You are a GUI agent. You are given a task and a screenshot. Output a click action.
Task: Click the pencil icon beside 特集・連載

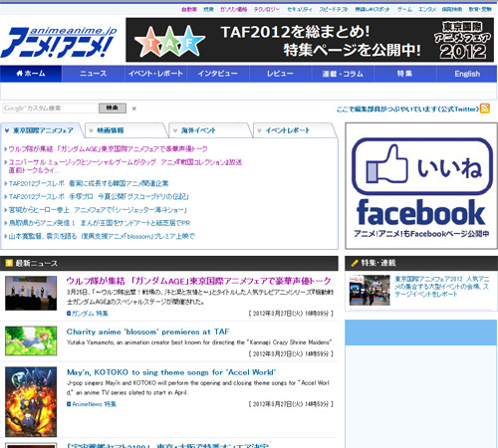355,263
